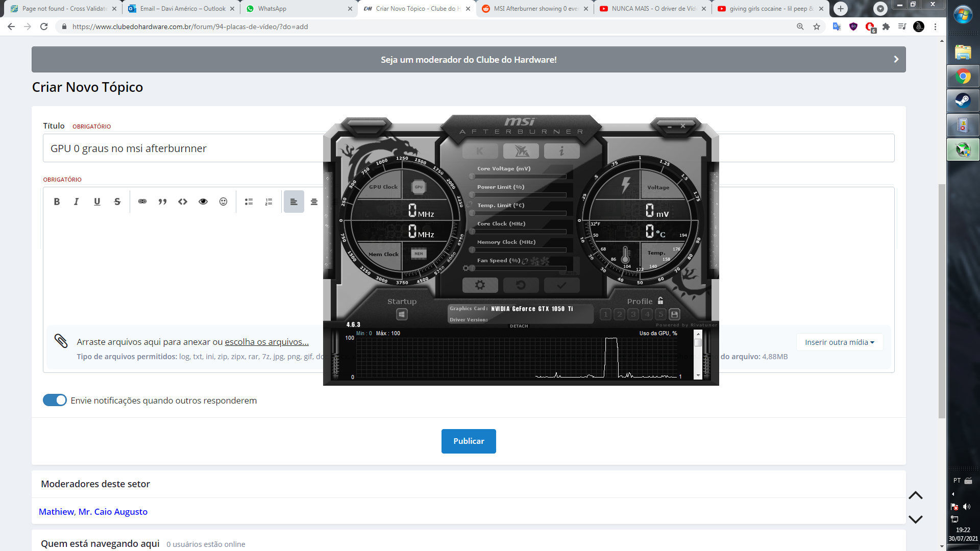Open the Afterburner Kombustor K button
The height and width of the screenshot is (551, 980).
pyautogui.click(x=480, y=151)
